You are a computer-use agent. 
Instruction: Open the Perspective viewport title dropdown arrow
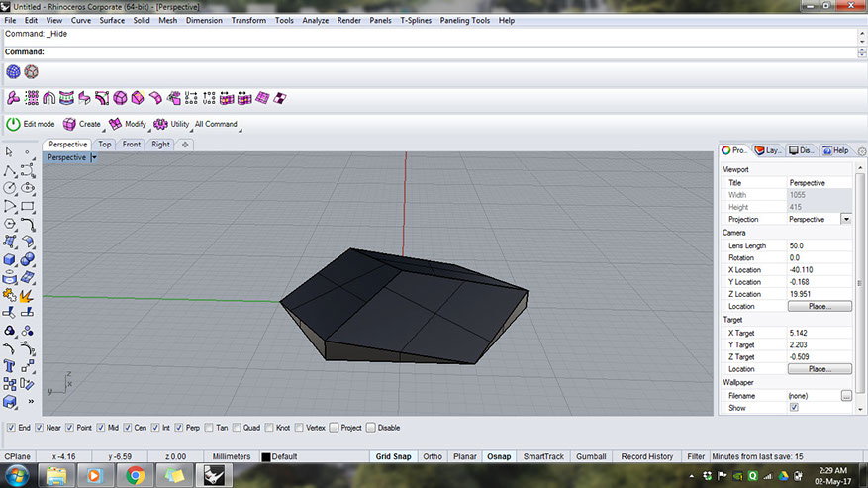[93, 157]
